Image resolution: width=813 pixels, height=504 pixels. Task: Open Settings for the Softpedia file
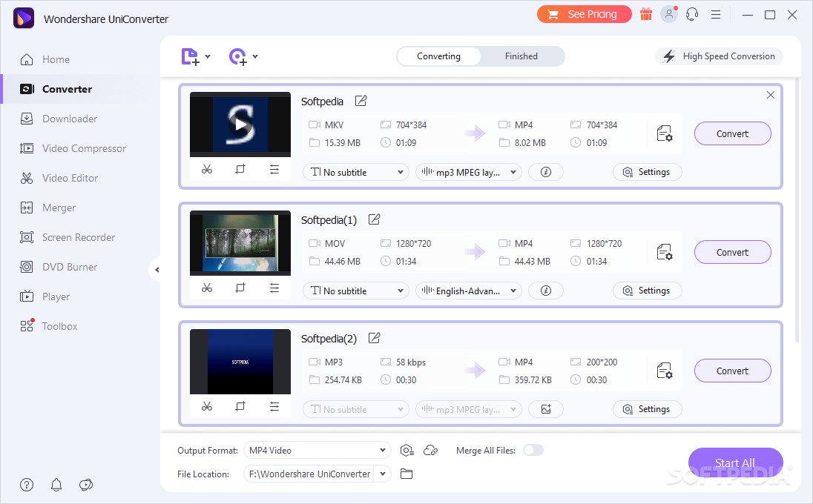tap(647, 172)
